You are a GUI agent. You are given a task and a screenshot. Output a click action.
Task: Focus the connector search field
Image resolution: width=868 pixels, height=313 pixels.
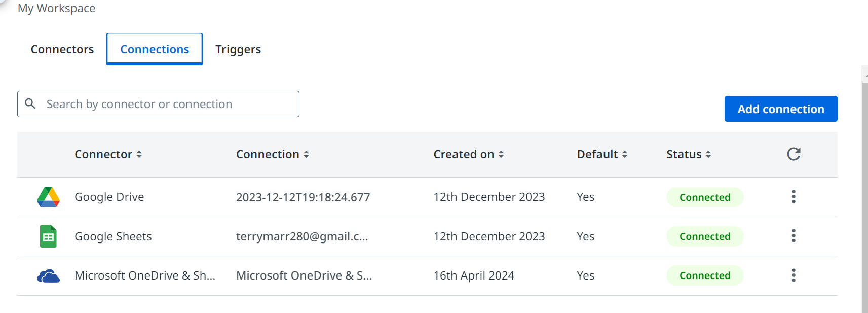158,104
